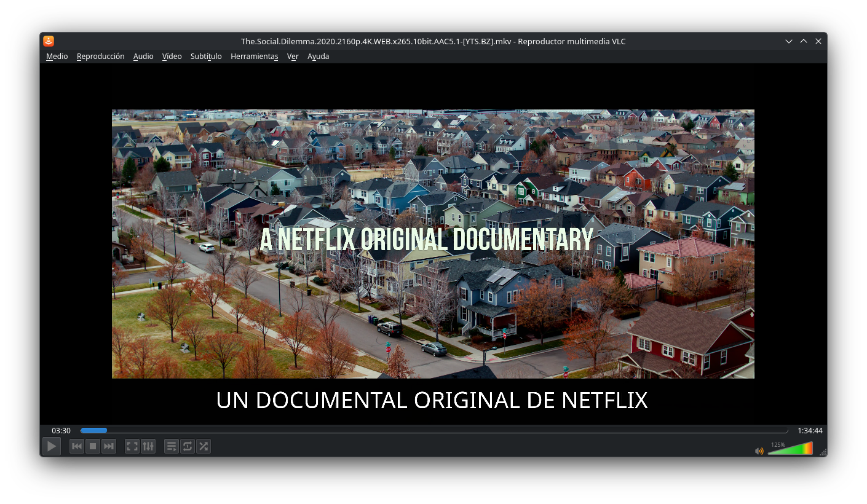The height and width of the screenshot is (504, 867).
Task: Open the Ayuda menu
Action: point(318,56)
